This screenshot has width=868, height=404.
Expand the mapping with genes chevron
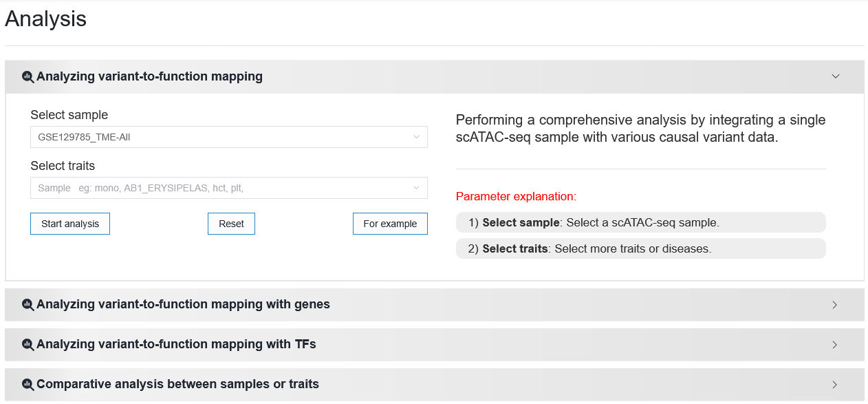click(x=835, y=305)
